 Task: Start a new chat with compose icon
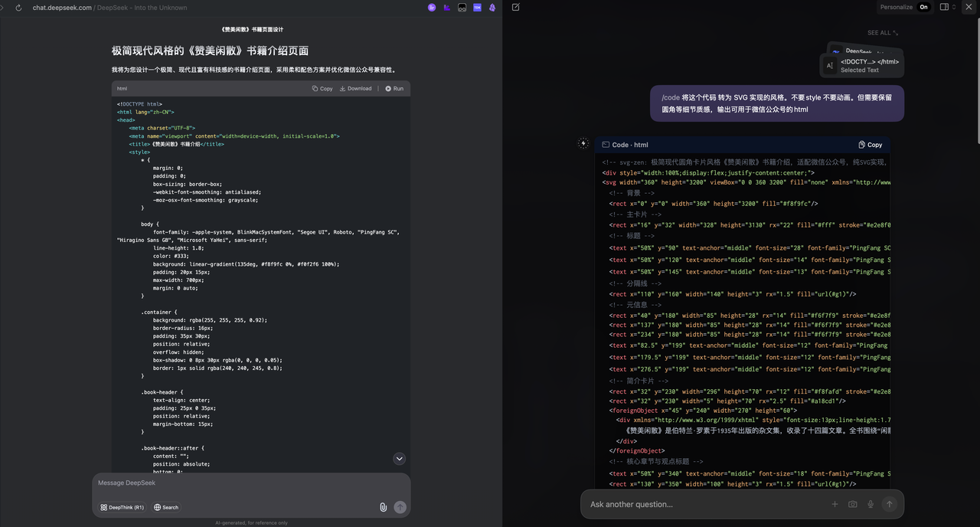515,7
